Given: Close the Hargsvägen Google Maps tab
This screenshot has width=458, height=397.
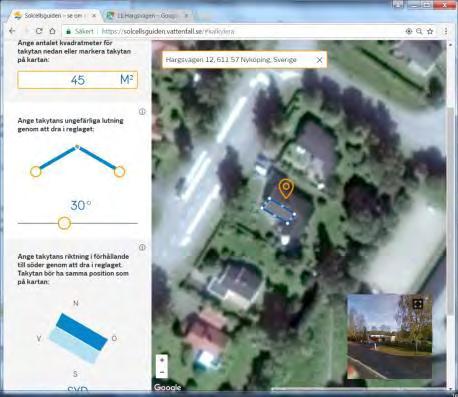Looking at the screenshot, I should pyautogui.click(x=186, y=16).
